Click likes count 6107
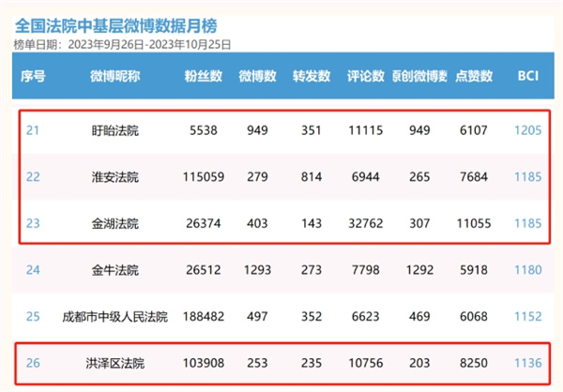The image size is (563, 392). pos(474,130)
